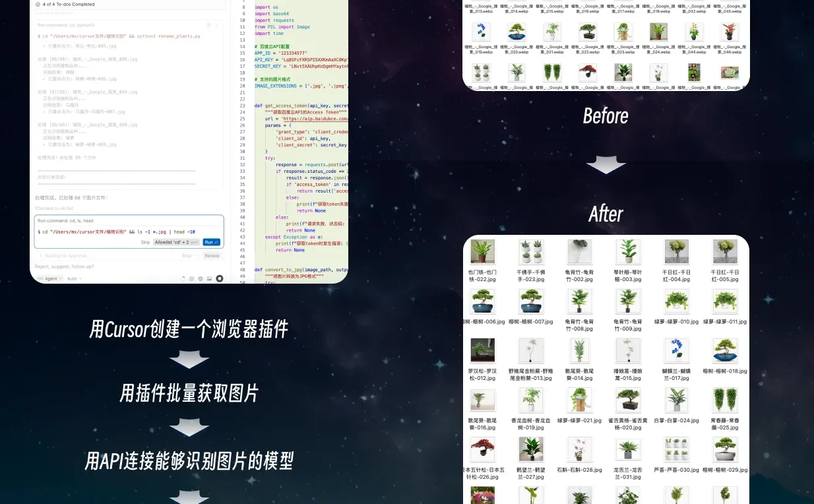The image size is (814, 504).
Task: Click Stop to halt the running agent
Action: [x=187, y=256]
